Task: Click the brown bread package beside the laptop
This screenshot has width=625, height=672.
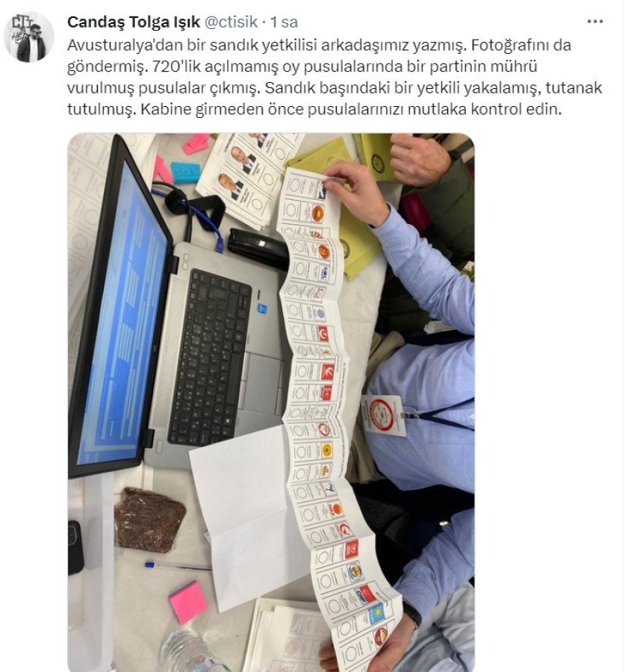Action: click(149, 520)
